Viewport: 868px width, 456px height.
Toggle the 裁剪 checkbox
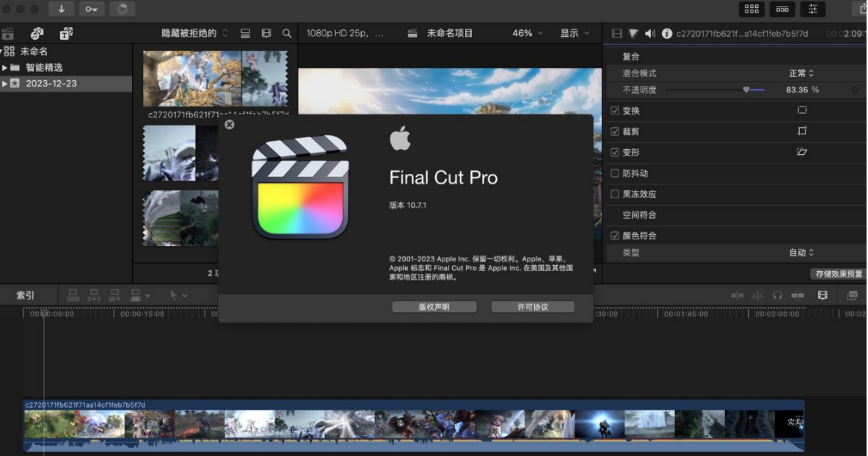614,131
